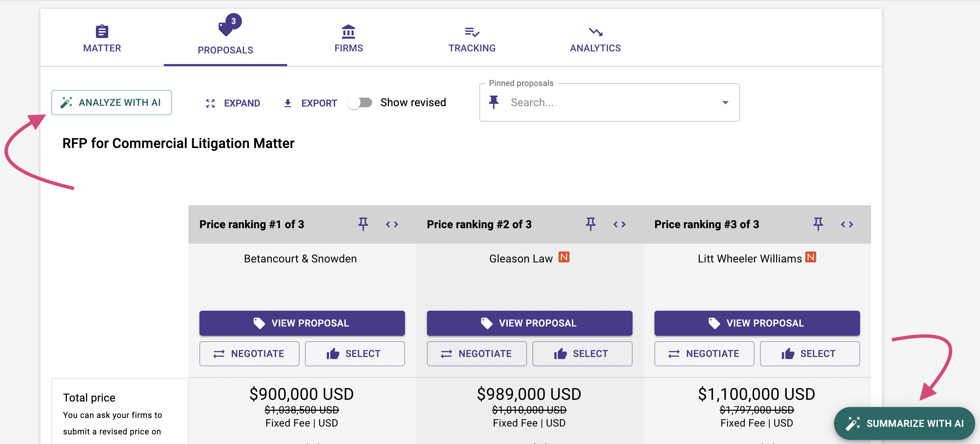
Task: Negotiate with Litt Wheeler Williams
Action: pyautogui.click(x=704, y=354)
